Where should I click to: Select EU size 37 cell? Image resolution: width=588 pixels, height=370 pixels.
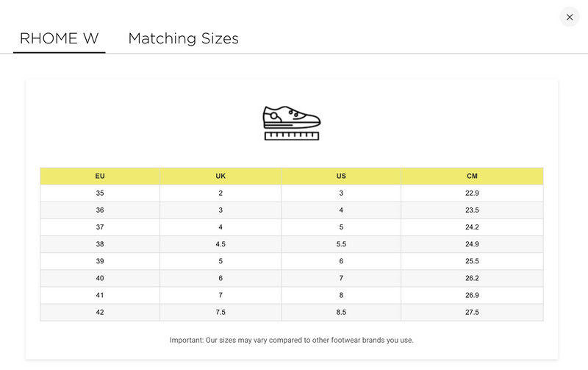100,227
